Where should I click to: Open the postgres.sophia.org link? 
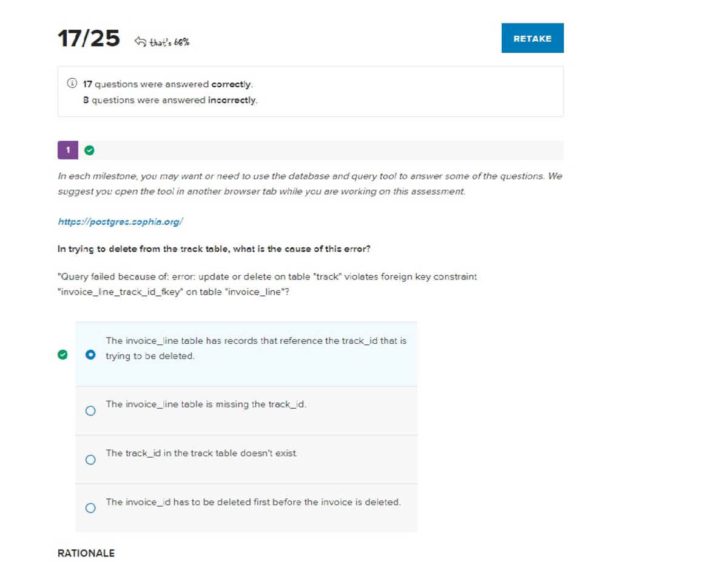click(120, 222)
